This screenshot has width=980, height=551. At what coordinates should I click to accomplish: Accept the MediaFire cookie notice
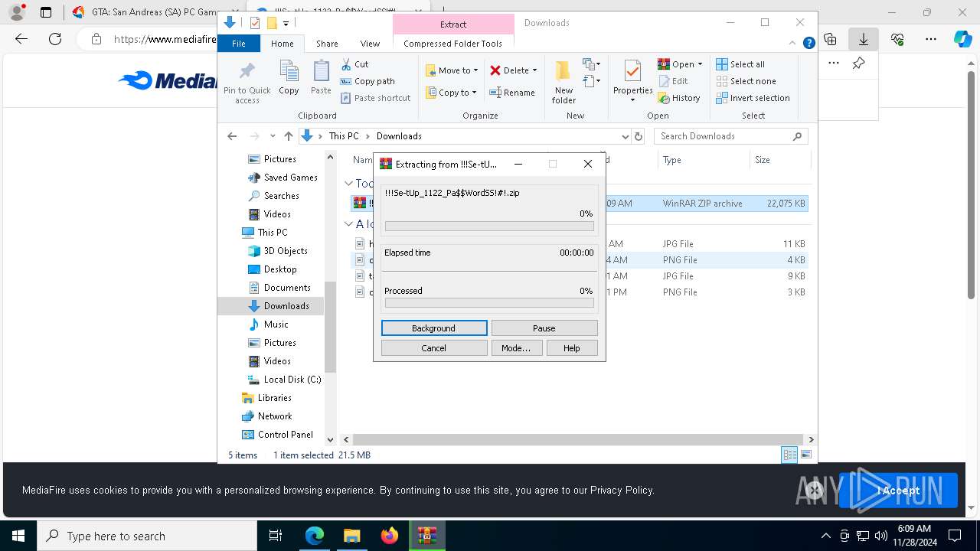pyautogui.click(x=898, y=491)
